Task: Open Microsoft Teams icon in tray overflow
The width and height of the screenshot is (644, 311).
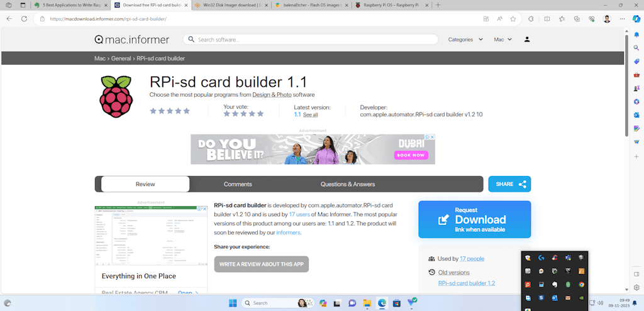Action: [x=568, y=258]
